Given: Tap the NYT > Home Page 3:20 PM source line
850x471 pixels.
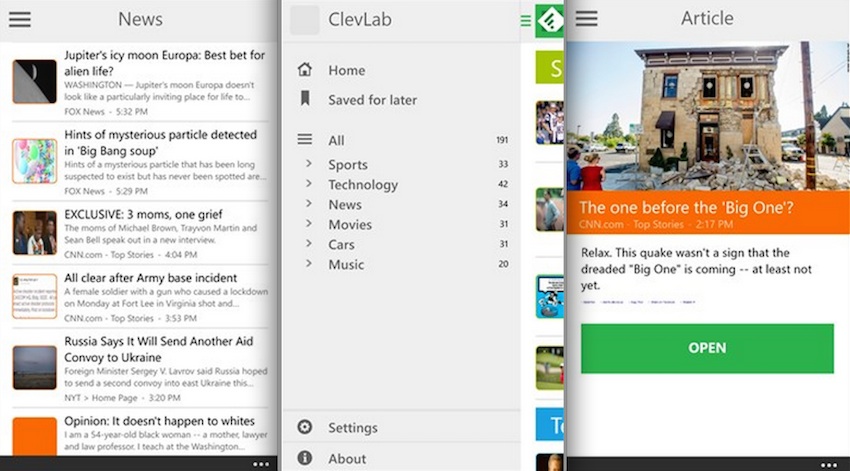Looking at the screenshot, I should (x=122, y=398).
